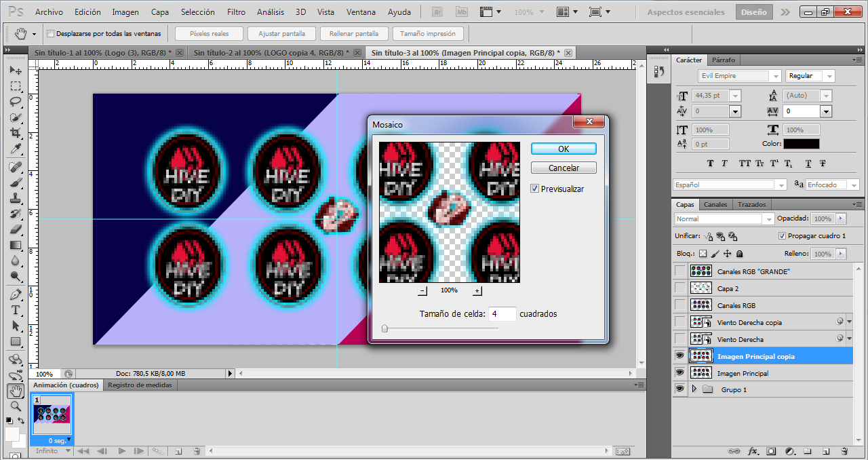Select the Dodge tool
The width and height of the screenshot is (868, 460).
[16, 276]
